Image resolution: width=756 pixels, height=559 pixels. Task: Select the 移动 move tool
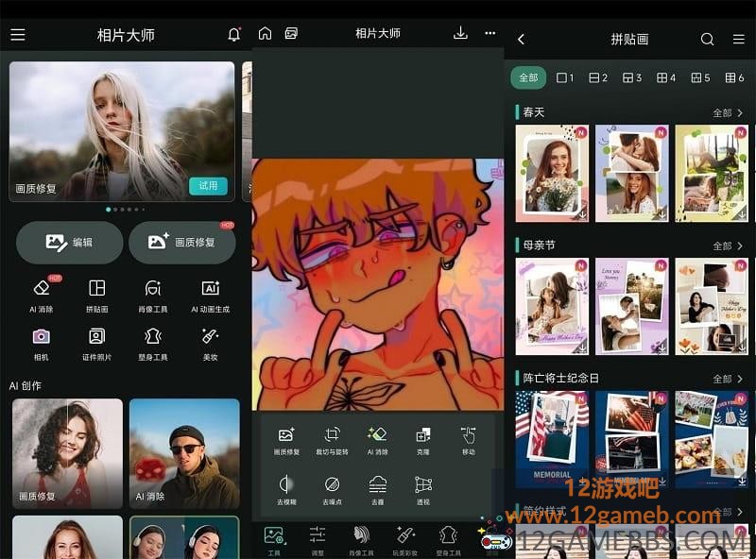pyautogui.click(x=468, y=440)
